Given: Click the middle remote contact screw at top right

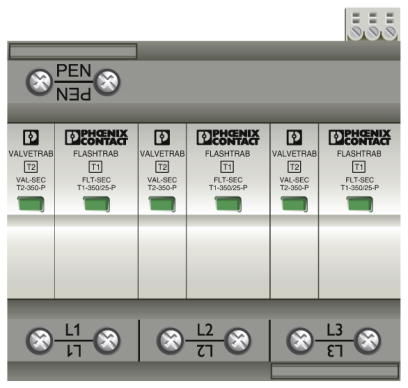Looking at the screenshot, I should coord(372,33).
